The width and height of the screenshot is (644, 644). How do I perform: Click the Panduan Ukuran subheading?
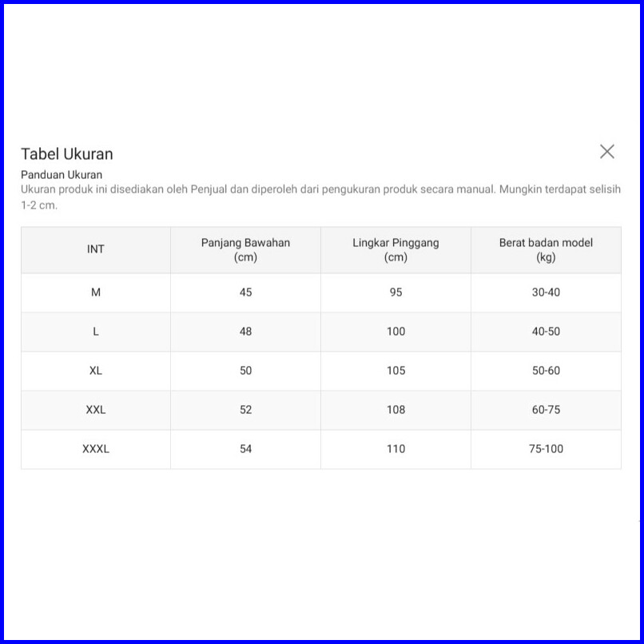click(x=62, y=174)
